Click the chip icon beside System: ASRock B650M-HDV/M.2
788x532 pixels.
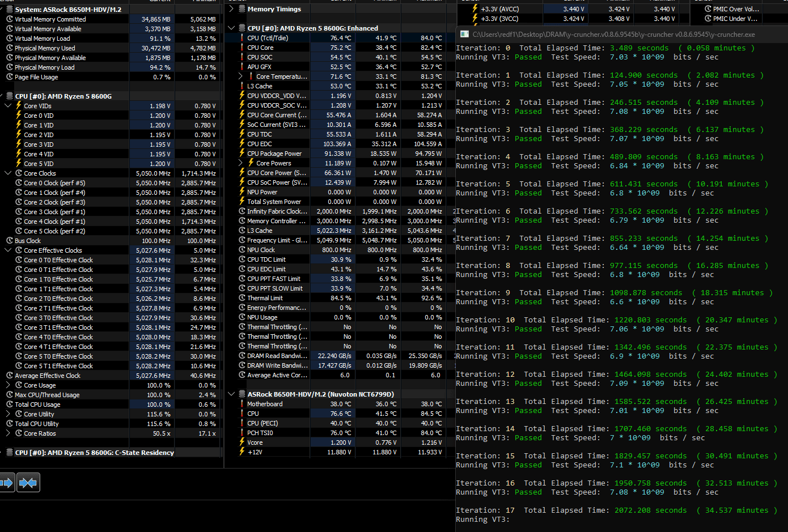coord(9,10)
